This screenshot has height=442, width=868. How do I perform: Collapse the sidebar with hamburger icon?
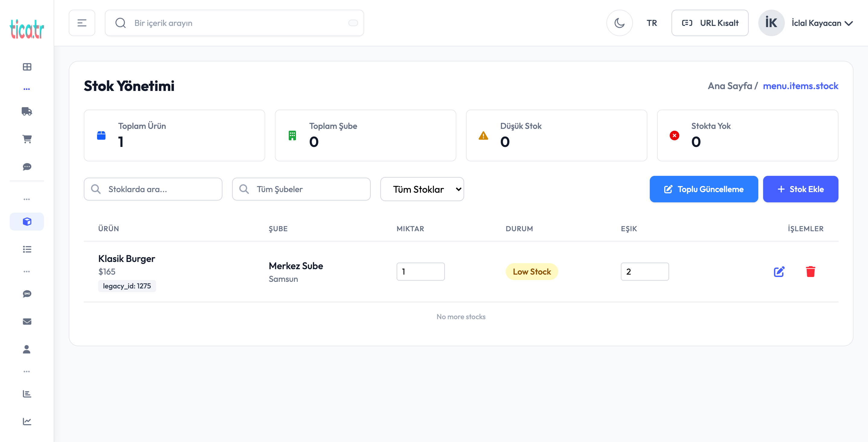82,23
